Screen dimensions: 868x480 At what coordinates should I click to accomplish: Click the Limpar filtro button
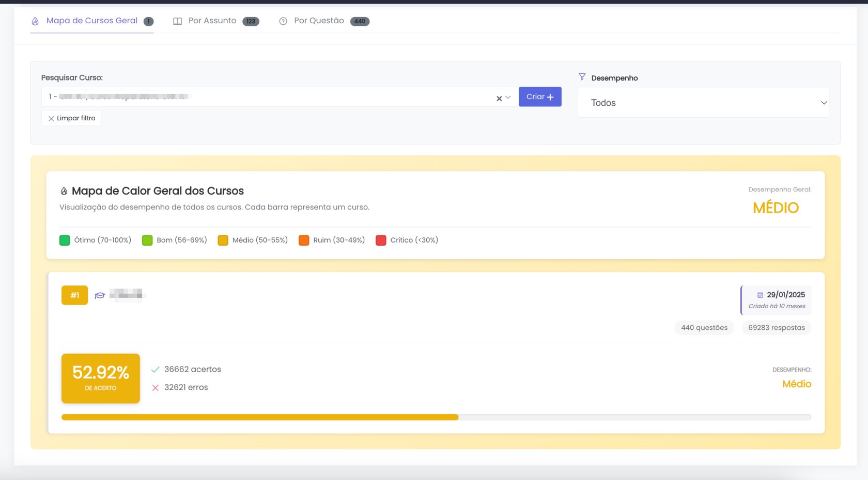(71, 118)
